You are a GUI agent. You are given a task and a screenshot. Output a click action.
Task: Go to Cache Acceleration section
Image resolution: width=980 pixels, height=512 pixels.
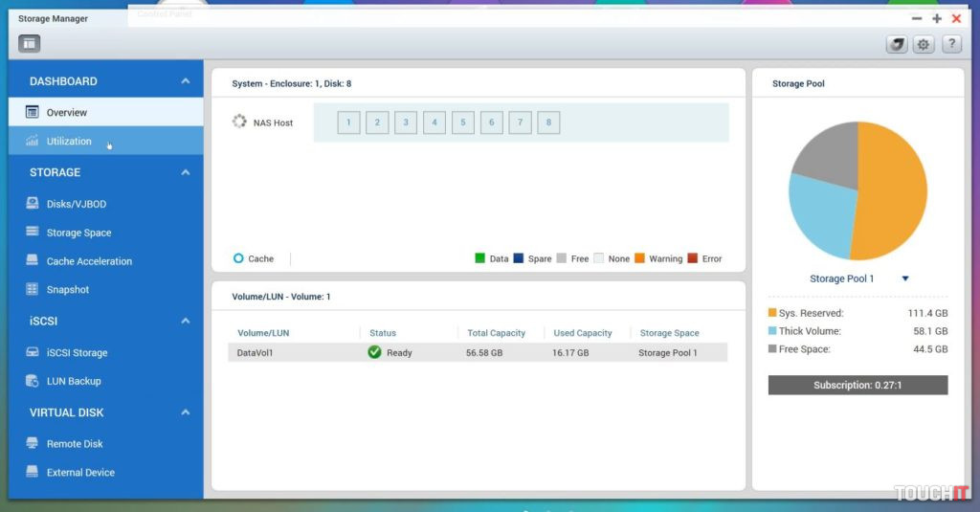89,261
